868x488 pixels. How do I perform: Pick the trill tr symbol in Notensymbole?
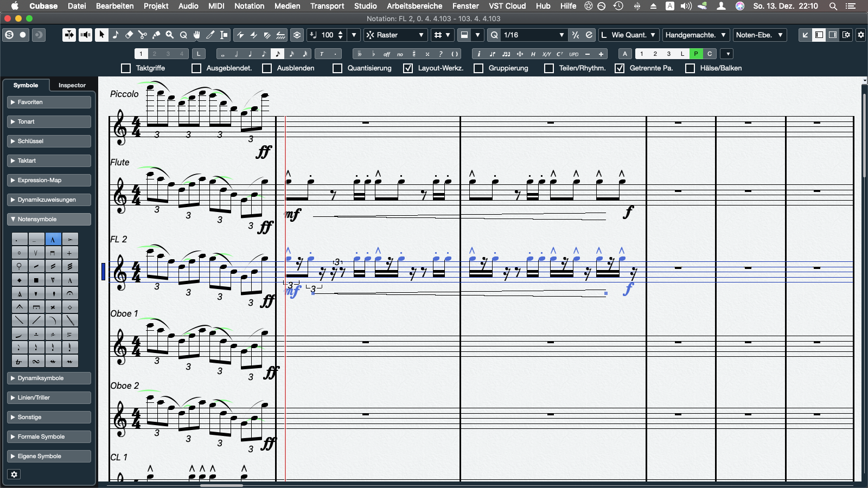(x=20, y=361)
